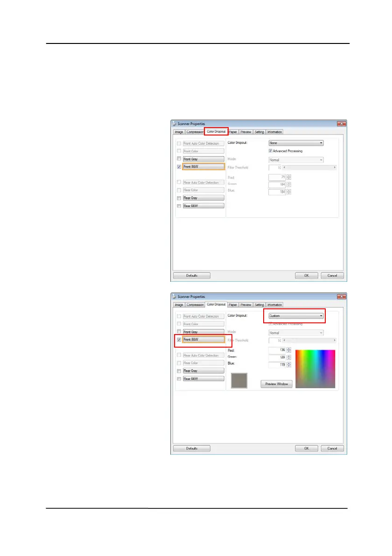Open the Mode dropdown in the lower dialog
Viewport: 392px width, 556px height.
pos(296,333)
